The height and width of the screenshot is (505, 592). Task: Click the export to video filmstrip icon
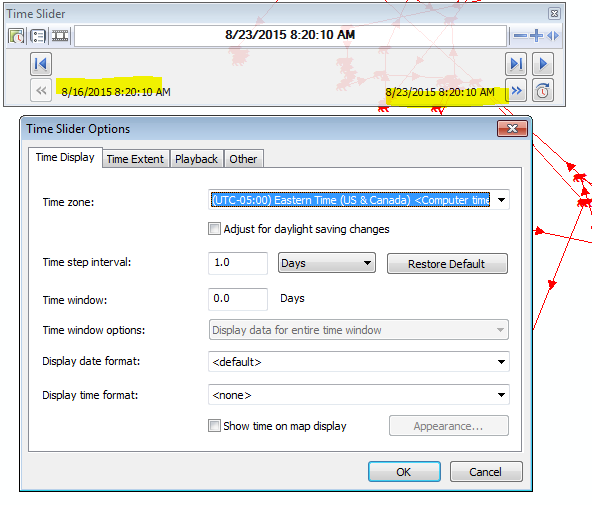pyautogui.click(x=60, y=36)
